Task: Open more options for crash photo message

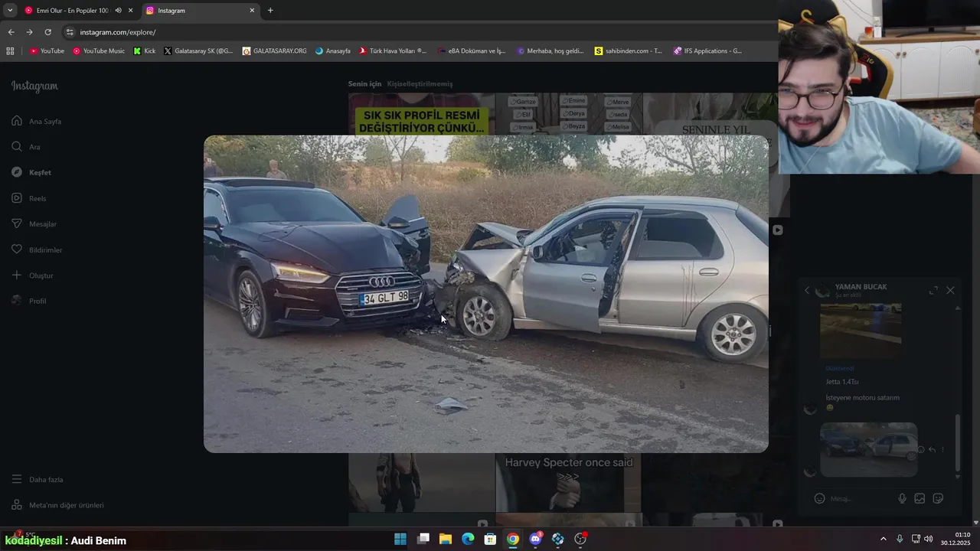Action: point(942,450)
